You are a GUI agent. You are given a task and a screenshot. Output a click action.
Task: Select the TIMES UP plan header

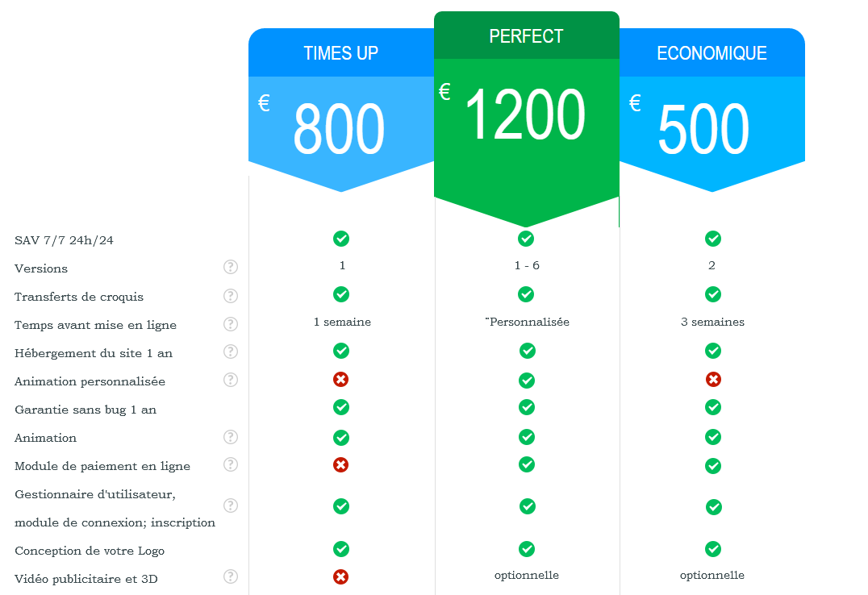[341, 52]
